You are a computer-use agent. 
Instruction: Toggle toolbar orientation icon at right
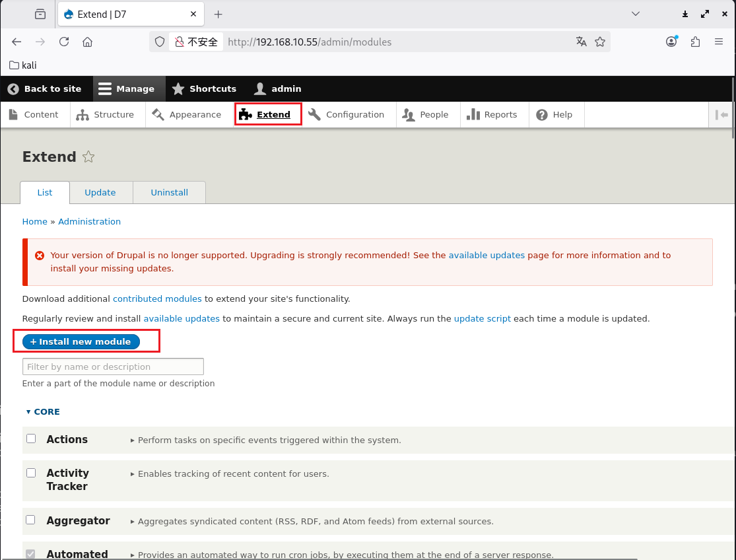click(x=721, y=115)
